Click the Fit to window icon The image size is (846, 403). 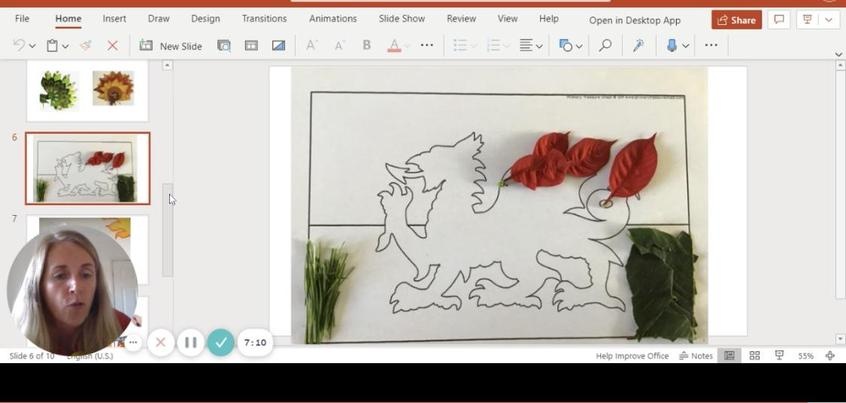point(830,356)
